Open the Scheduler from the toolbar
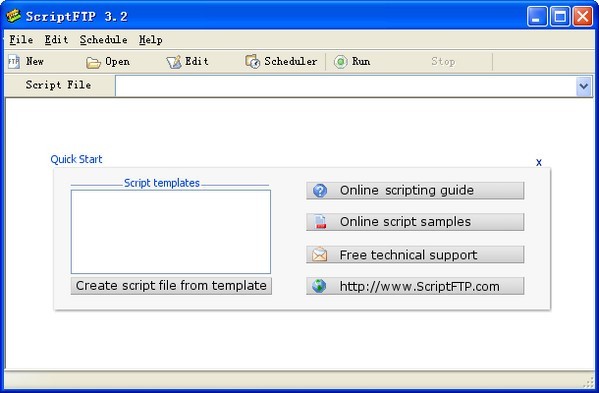Viewport: 599px width, 393px height. coord(281,61)
